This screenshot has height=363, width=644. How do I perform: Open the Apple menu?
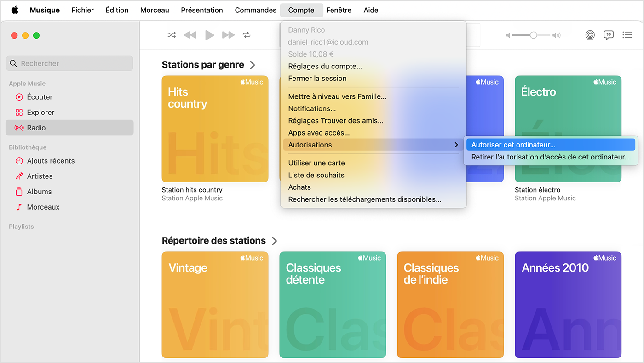point(15,10)
